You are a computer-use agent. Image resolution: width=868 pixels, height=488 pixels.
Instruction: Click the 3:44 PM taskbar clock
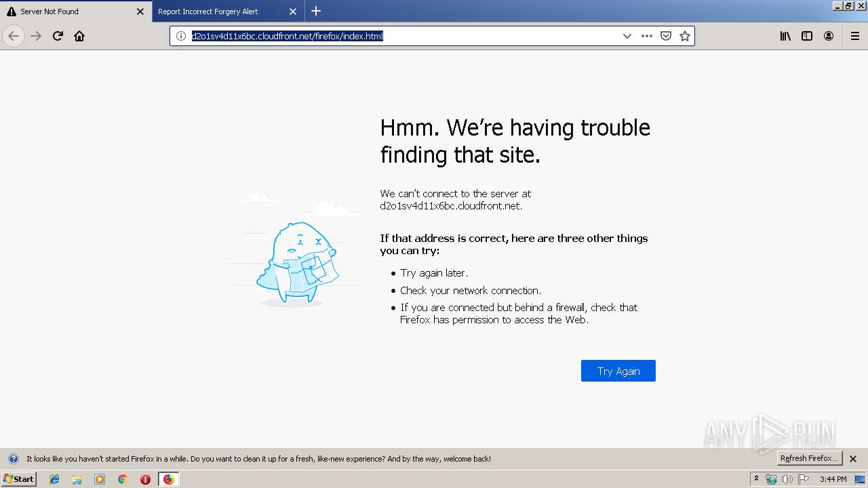pyautogui.click(x=833, y=479)
